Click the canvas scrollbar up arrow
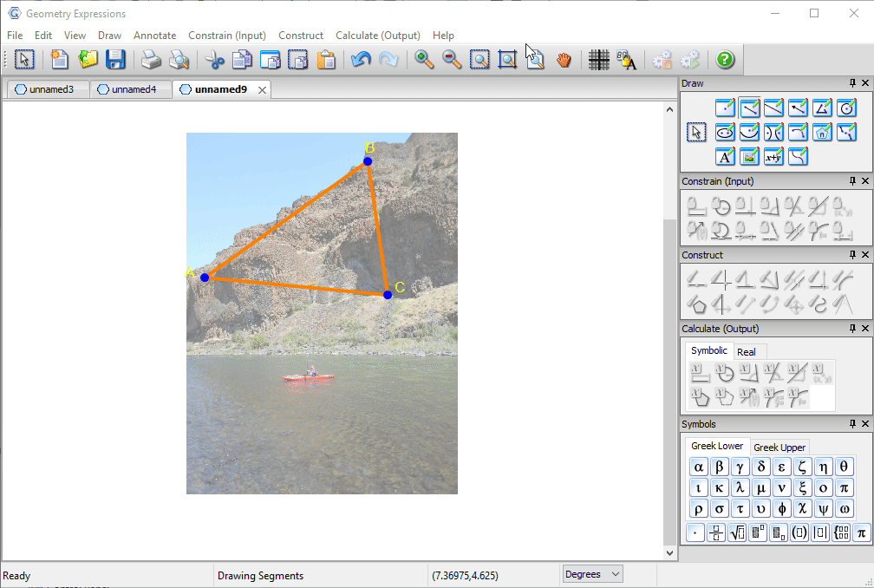The height and width of the screenshot is (588, 874). click(669, 110)
